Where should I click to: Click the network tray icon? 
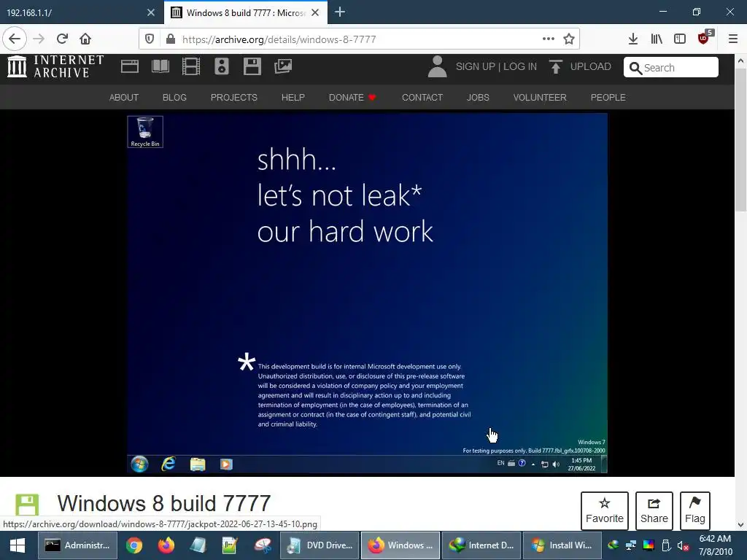631,545
